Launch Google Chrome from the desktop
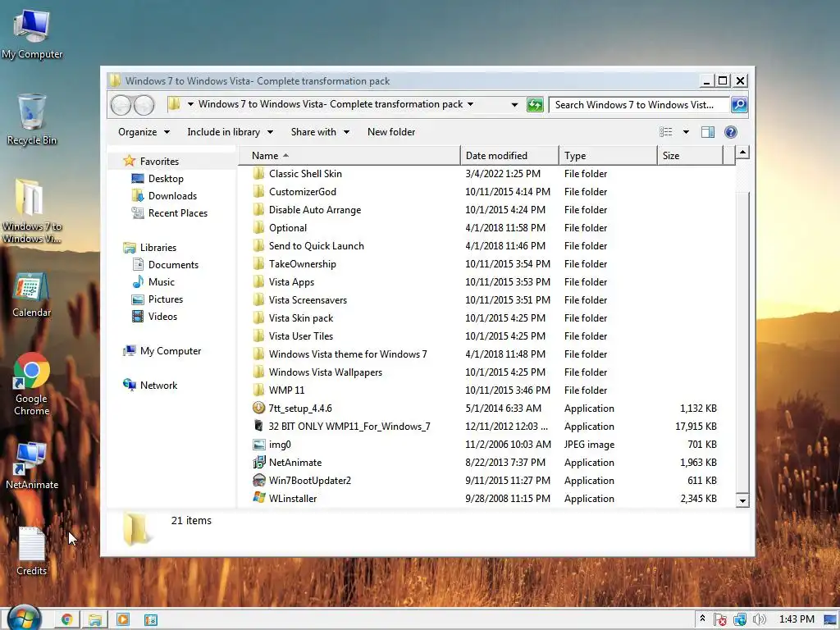 pos(32,384)
